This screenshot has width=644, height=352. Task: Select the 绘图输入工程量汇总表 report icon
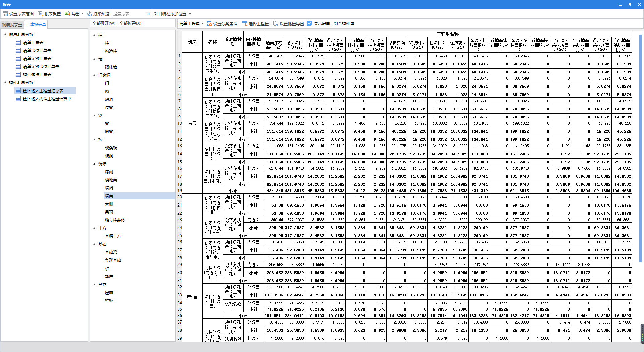coord(18,91)
